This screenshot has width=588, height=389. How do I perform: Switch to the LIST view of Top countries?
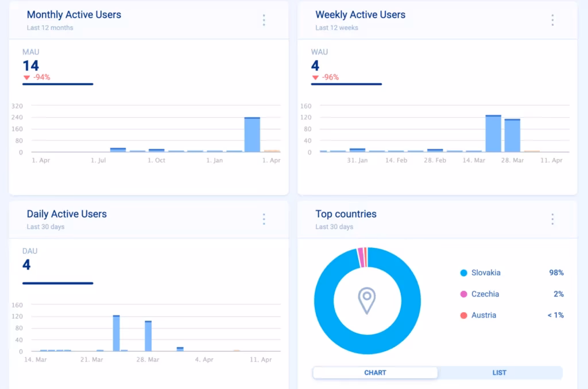[x=498, y=372]
